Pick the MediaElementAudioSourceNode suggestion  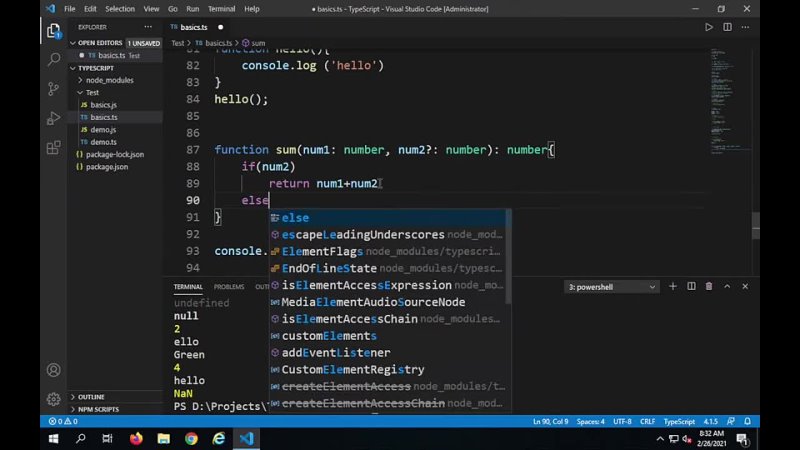point(390,302)
